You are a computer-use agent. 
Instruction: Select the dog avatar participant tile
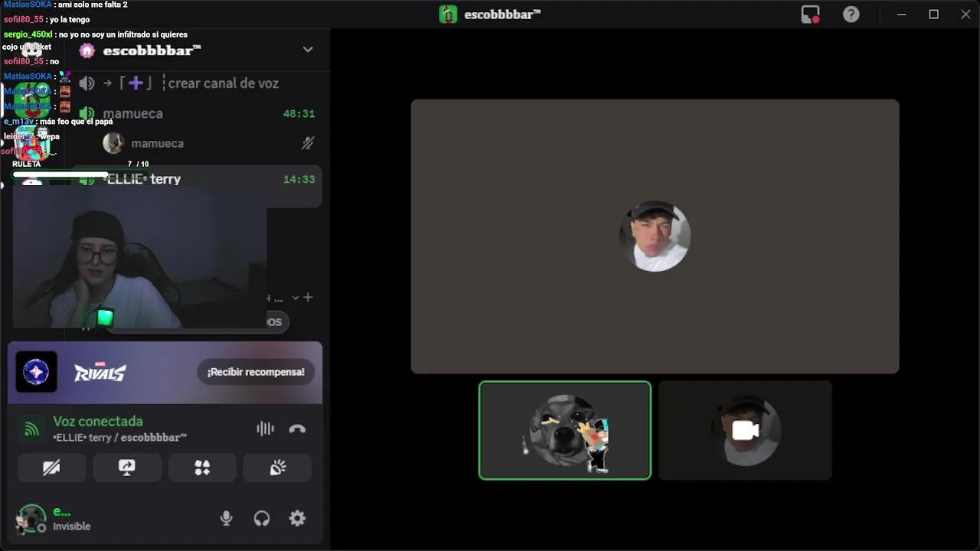pos(565,430)
